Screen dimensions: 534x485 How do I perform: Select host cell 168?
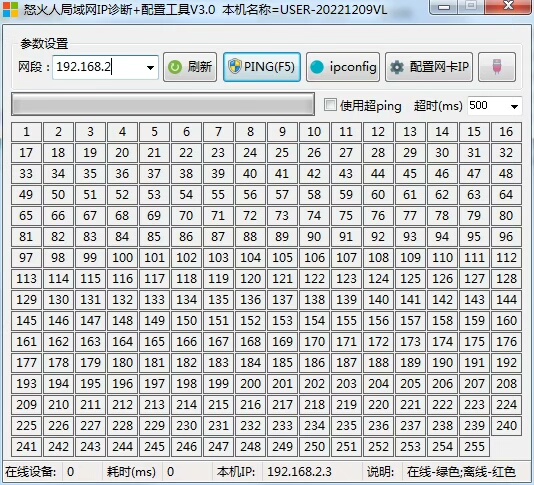pos(250,342)
